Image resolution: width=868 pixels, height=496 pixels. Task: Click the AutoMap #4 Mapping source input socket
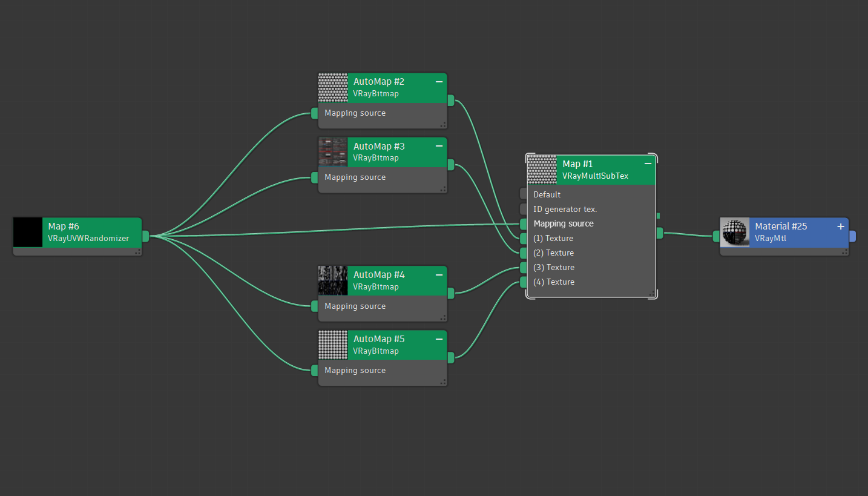(315, 306)
